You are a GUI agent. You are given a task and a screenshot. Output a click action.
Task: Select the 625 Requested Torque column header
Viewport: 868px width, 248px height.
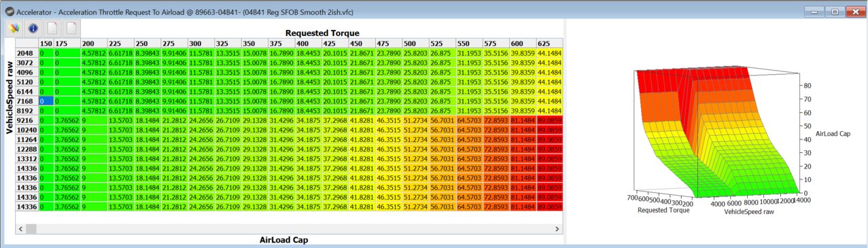pos(549,43)
